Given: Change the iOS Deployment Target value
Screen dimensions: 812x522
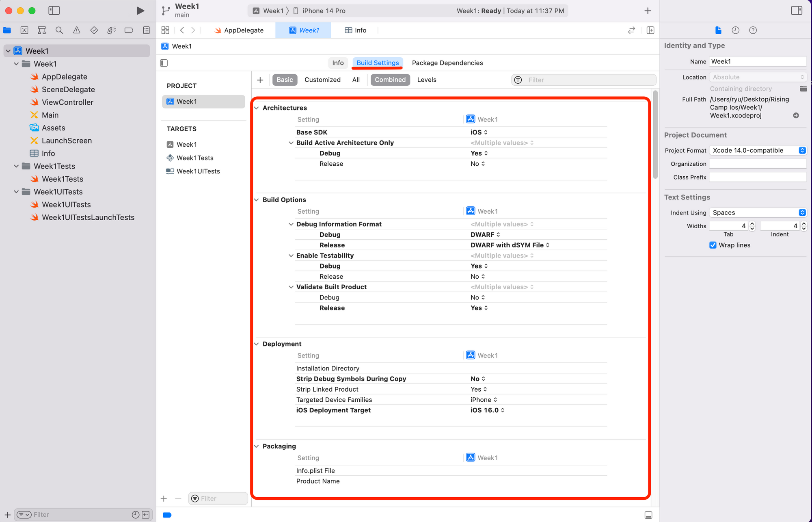Looking at the screenshot, I should coord(487,410).
